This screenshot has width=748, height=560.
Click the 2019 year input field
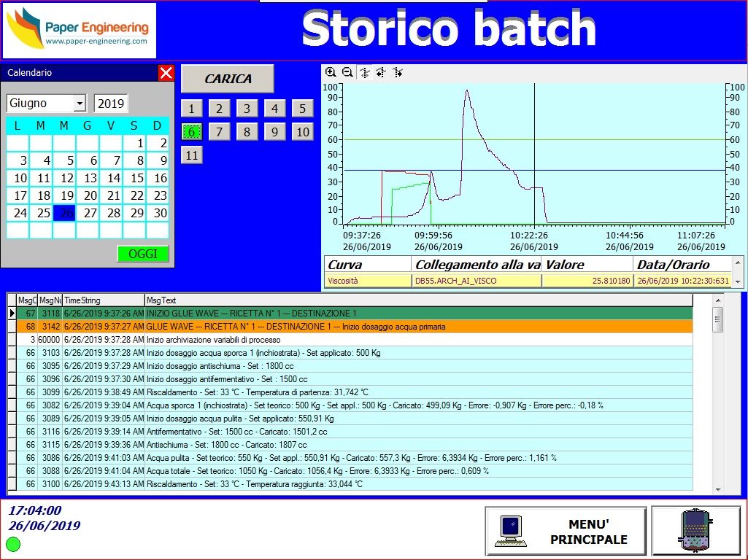[x=111, y=103]
